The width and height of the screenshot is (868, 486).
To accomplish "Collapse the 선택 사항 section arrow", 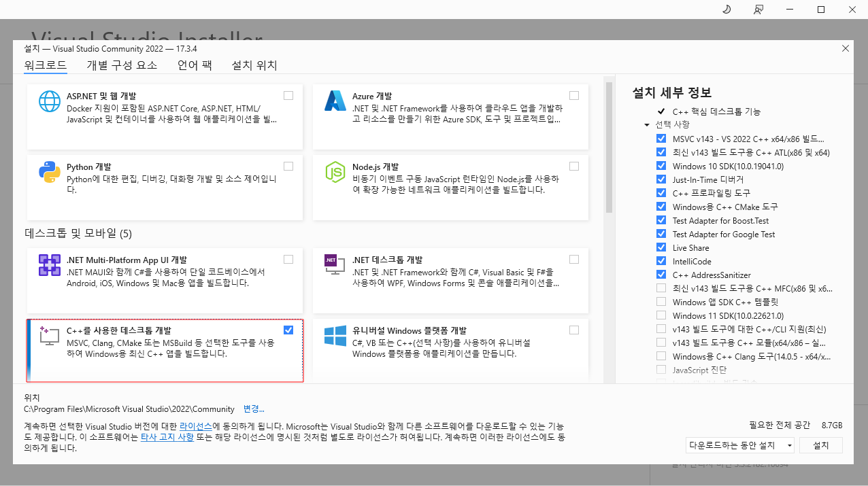I will pyautogui.click(x=647, y=125).
